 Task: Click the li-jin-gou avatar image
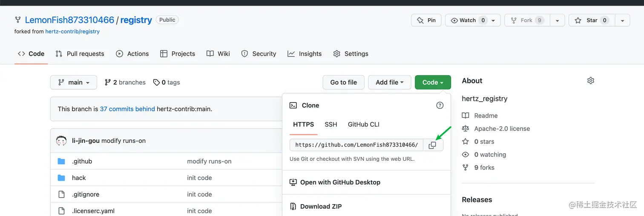(61, 141)
